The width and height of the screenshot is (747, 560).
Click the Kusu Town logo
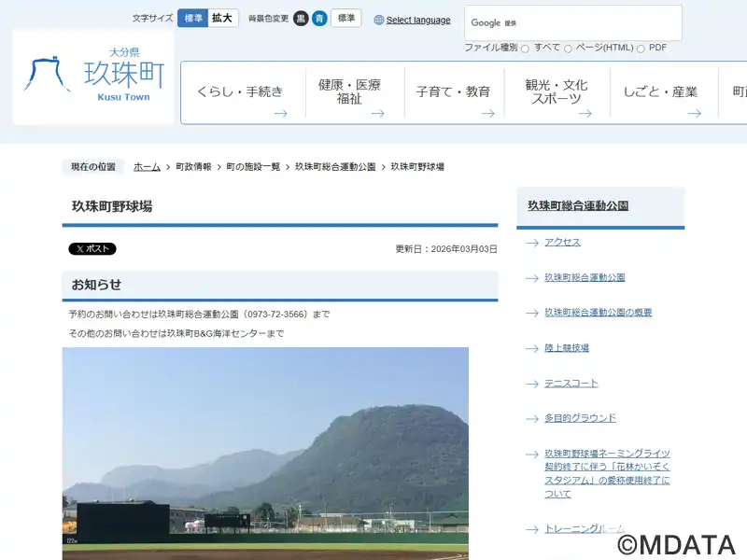pyautogui.click(x=93, y=77)
